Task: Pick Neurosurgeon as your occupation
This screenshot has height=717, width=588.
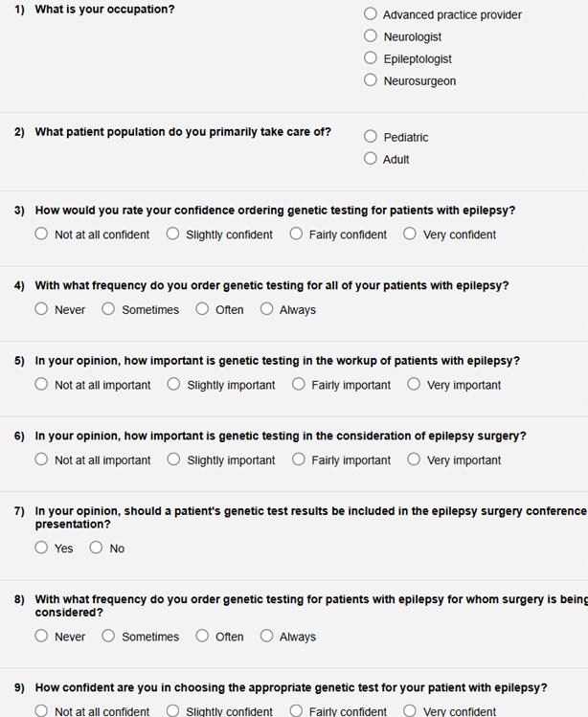Action: tap(371, 80)
